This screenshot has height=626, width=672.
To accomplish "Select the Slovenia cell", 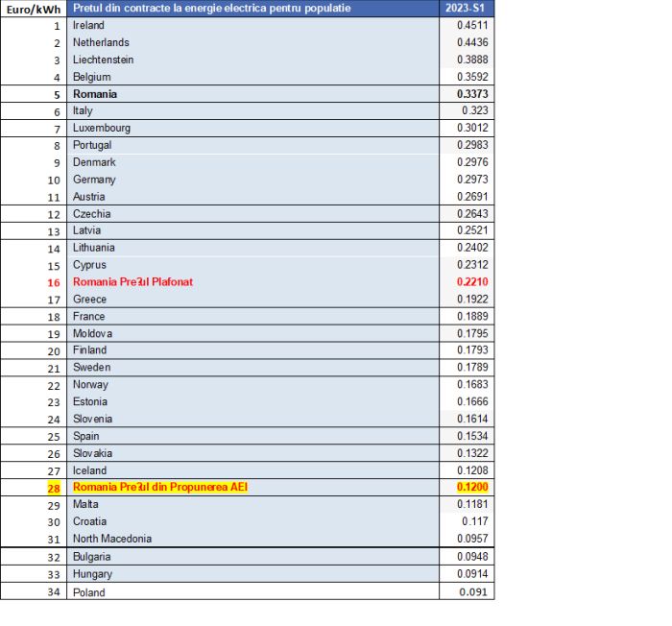I will point(252,419).
